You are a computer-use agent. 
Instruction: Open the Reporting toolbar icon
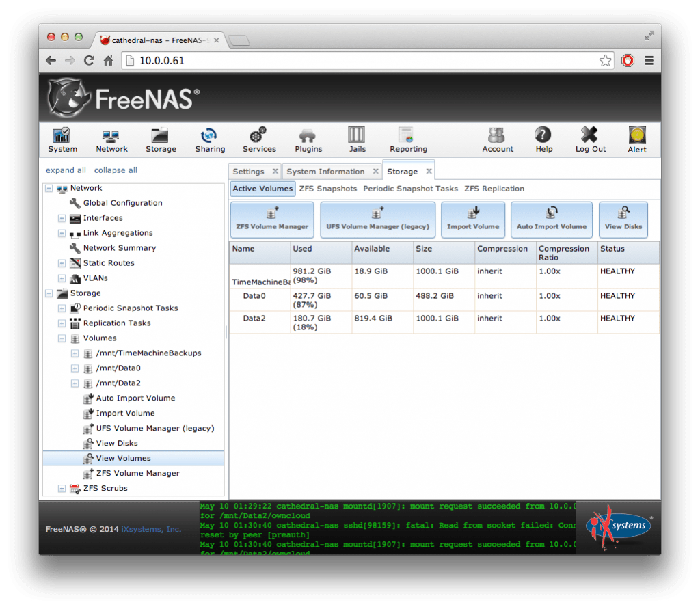[x=408, y=139]
